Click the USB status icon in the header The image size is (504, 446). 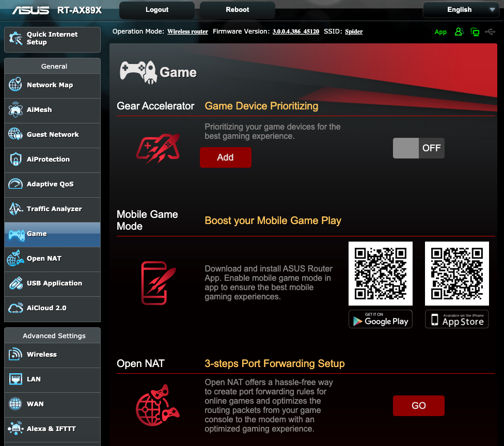pos(490,31)
